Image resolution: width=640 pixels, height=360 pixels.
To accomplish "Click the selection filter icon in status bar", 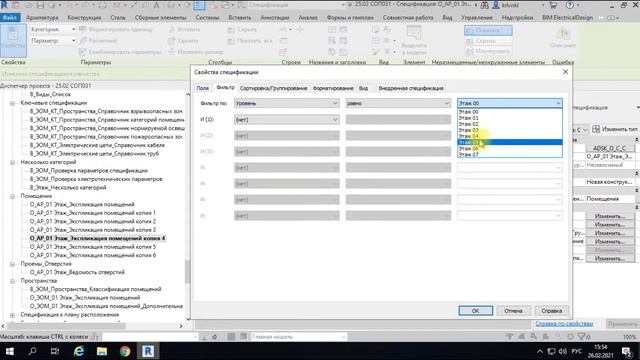I will [x=582, y=336].
